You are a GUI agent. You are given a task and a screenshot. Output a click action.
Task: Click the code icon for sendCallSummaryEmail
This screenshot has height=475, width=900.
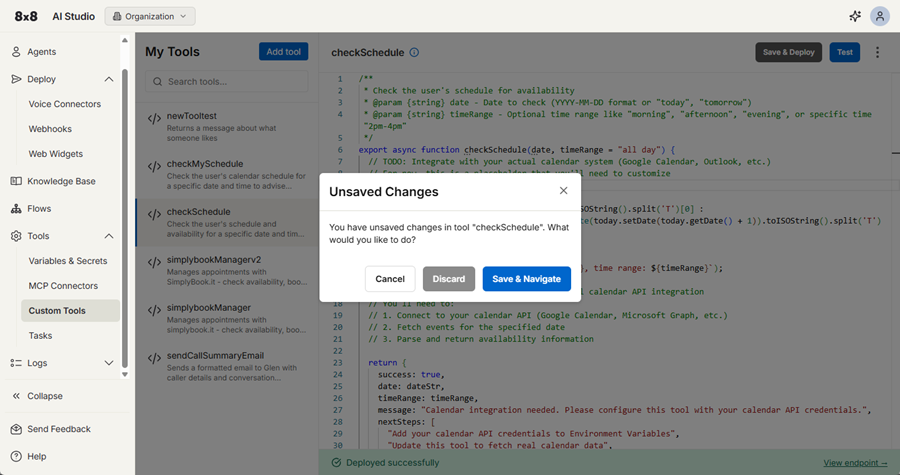[154, 358]
